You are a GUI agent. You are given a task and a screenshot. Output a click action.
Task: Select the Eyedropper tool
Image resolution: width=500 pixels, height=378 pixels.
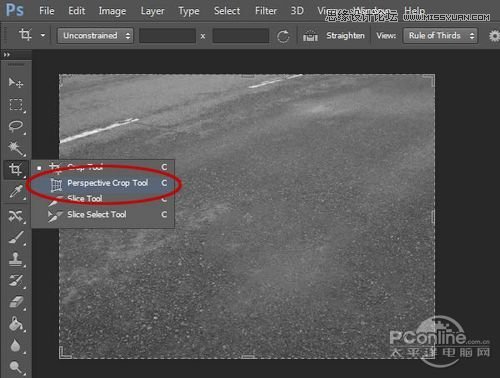pyautogui.click(x=16, y=191)
